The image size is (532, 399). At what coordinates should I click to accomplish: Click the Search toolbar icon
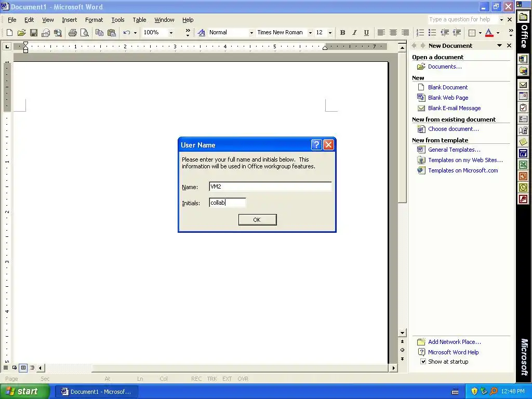pyautogui.click(x=58, y=33)
